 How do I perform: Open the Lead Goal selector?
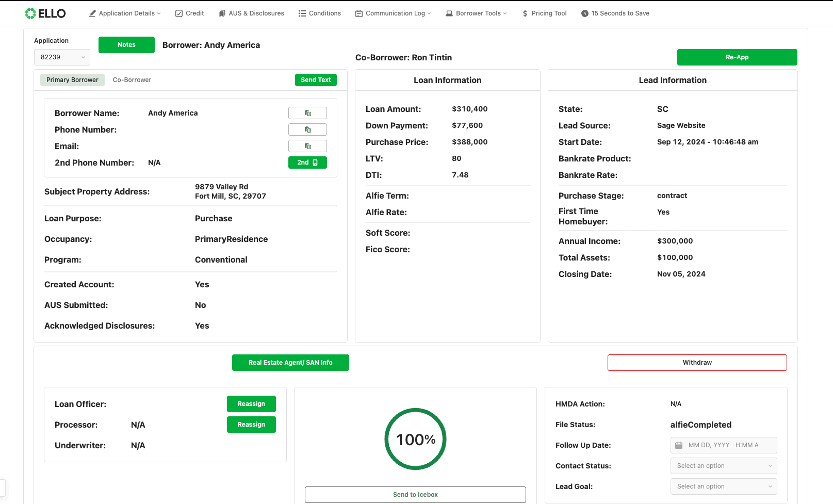click(723, 486)
